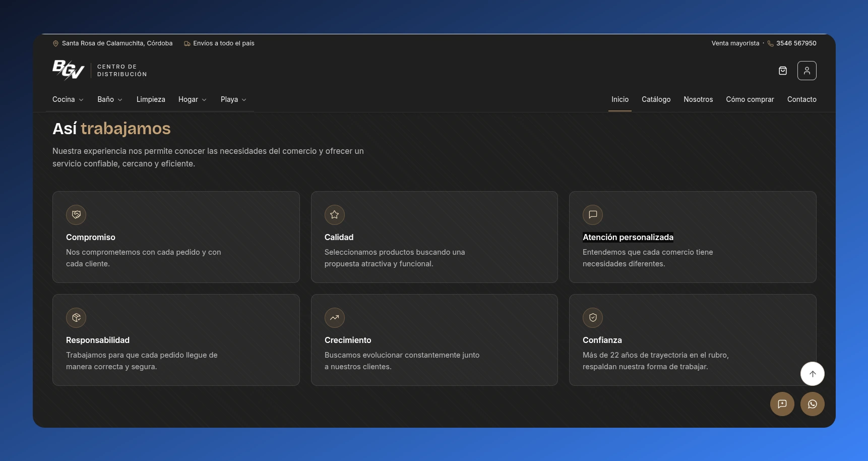The height and width of the screenshot is (461, 868).
Task: Click the Más de 22 años description text
Action: click(656, 361)
